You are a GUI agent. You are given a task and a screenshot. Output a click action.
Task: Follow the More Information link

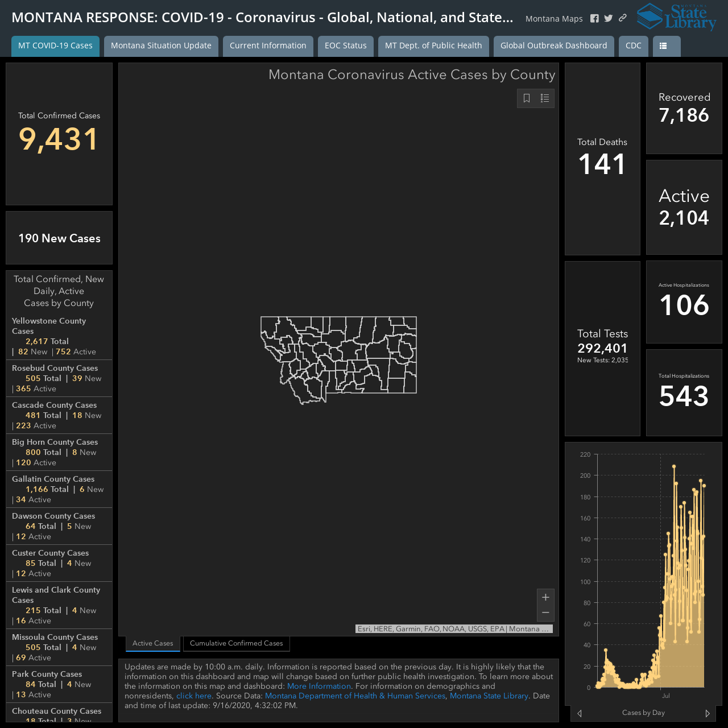coord(319,686)
